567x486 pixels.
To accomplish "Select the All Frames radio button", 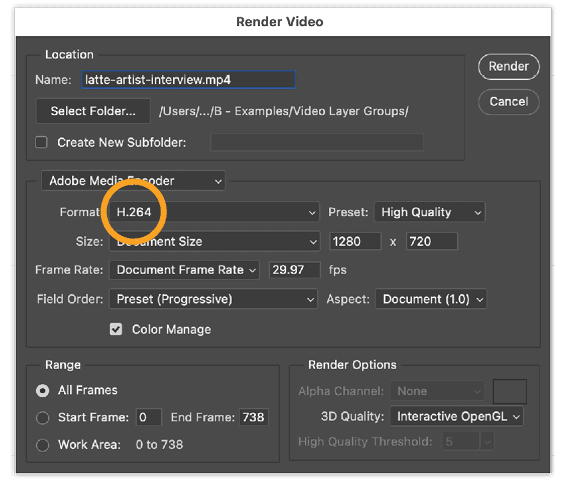I will (43, 391).
